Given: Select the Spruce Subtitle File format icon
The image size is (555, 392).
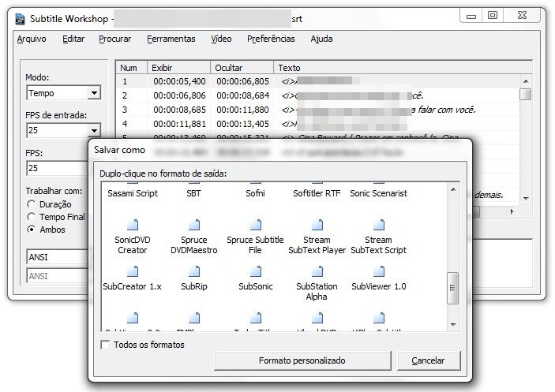Looking at the screenshot, I should click(x=256, y=225).
